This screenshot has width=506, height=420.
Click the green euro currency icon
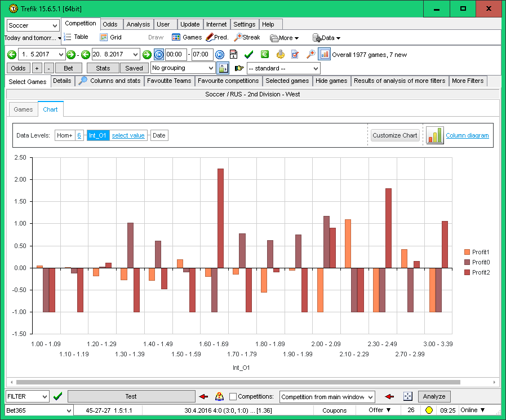tap(264, 55)
